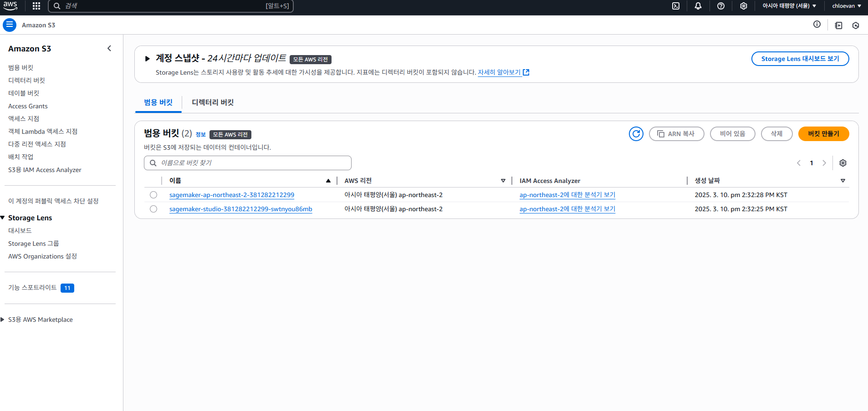
Task: Click the ARN 복사 button
Action: pyautogui.click(x=676, y=134)
